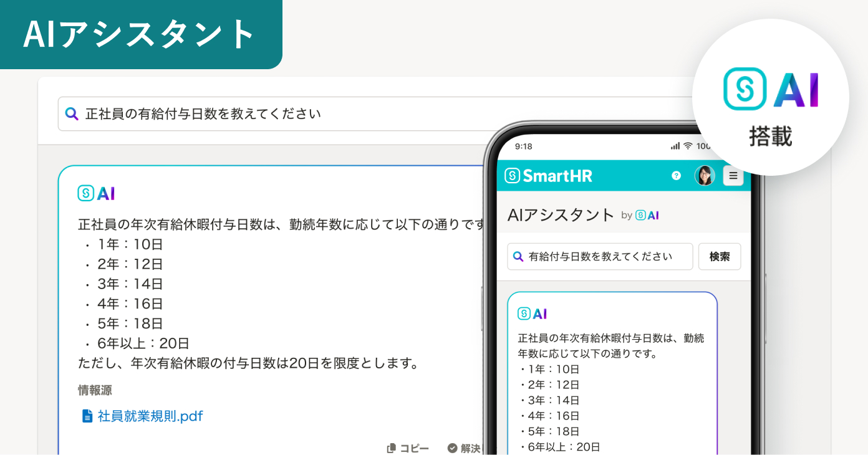Click the phone list line 3年：14日
Viewport: 868px width, 455px height.
(554, 400)
